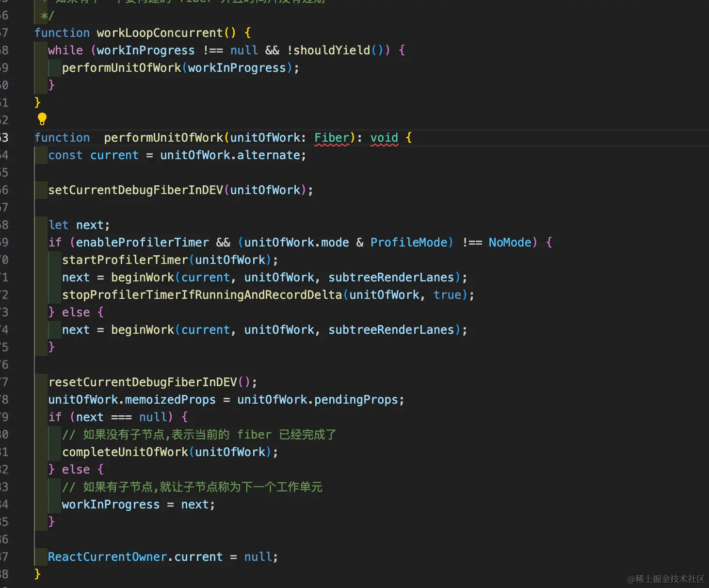Click the workLoopConcurrent function name
The width and height of the screenshot is (709, 588).
point(160,33)
